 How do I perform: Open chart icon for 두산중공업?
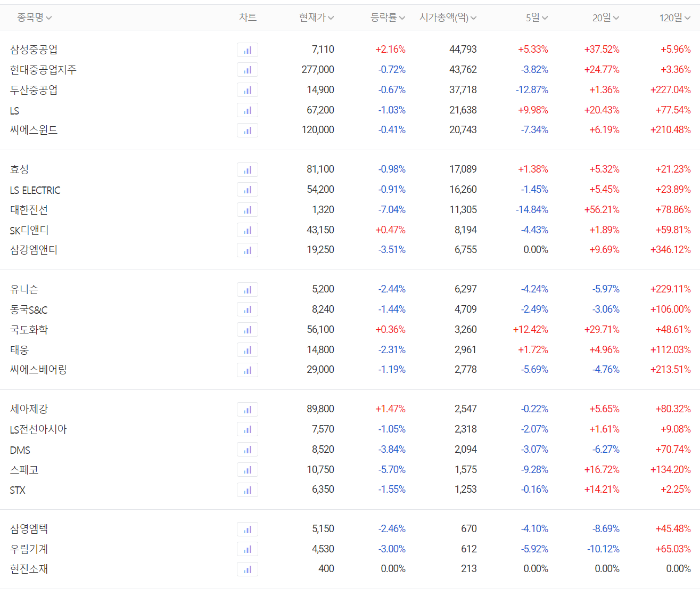(248, 90)
